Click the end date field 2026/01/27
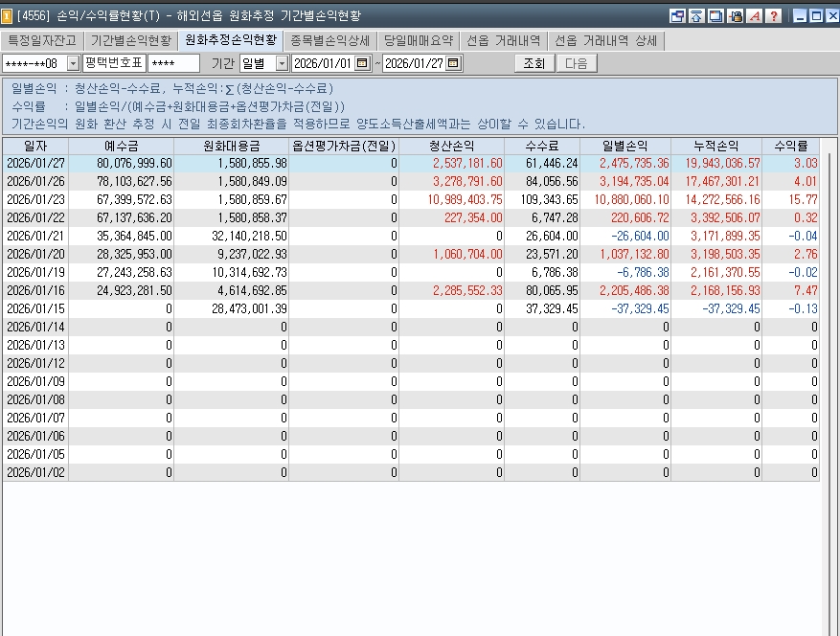This screenshot has width=840, height=636. pos(414,63)
